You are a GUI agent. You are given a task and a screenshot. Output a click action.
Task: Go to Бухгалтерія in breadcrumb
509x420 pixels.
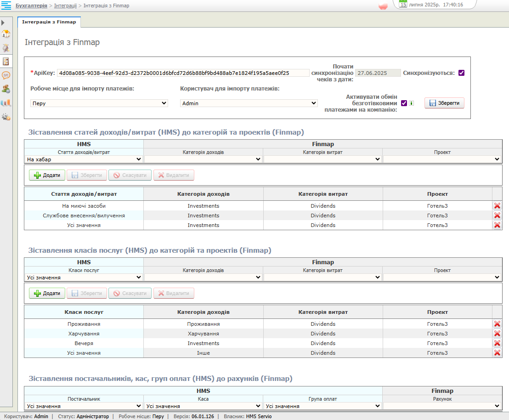click(31, 6)
